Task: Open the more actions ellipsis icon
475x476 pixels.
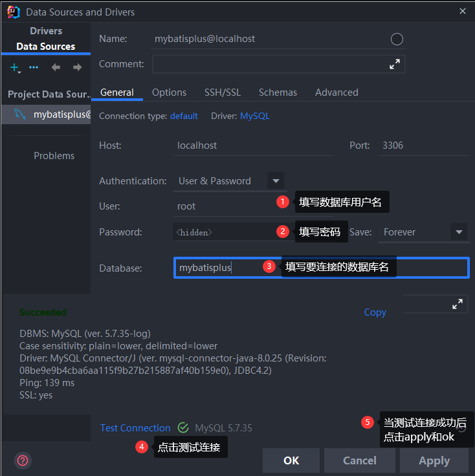Action: (x=34, y=67)
